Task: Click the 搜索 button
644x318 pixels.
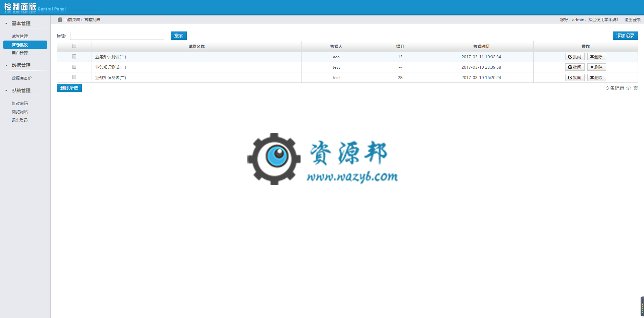Action: (179, 36)
